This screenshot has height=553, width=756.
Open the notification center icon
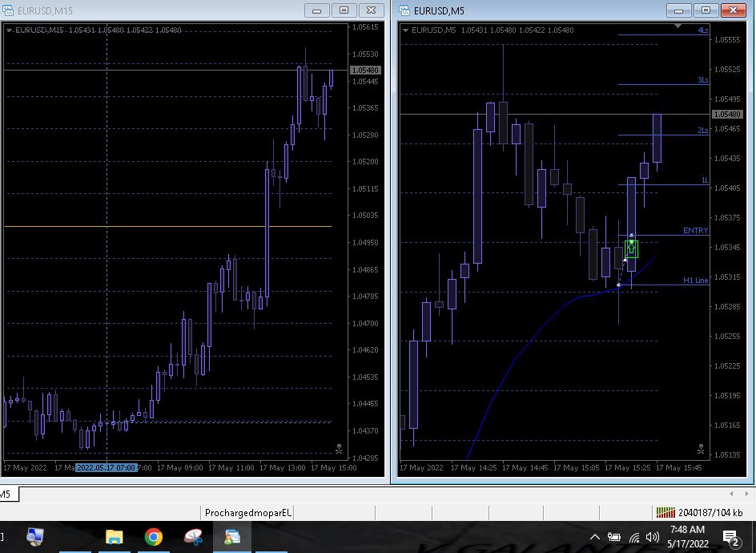pyautogui.click(x=731, y=538)
